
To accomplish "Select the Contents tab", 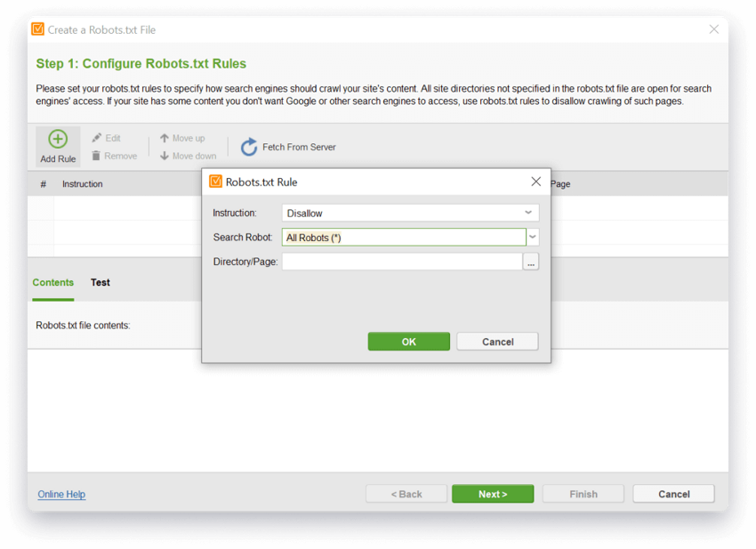I will click(x=52, y=282).
